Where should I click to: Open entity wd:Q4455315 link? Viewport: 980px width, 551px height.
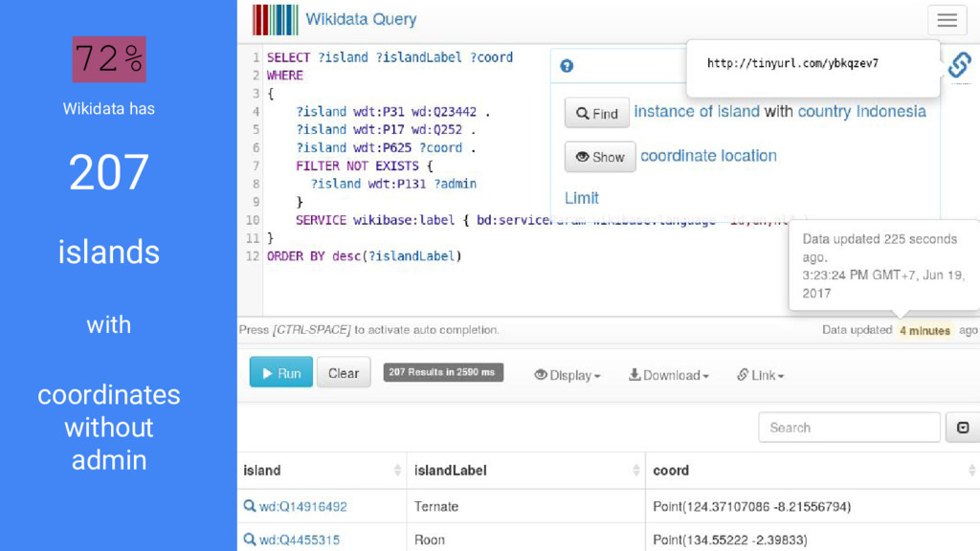click(300, 540)
